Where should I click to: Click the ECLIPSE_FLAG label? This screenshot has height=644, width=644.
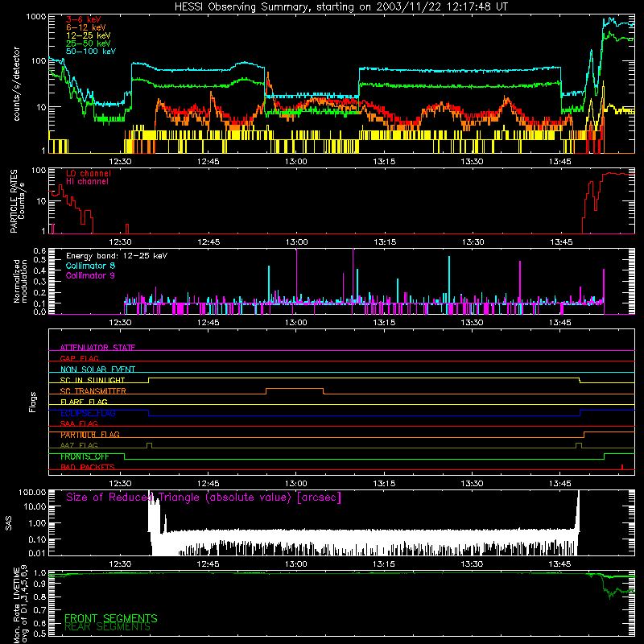[x=88, y=413]
